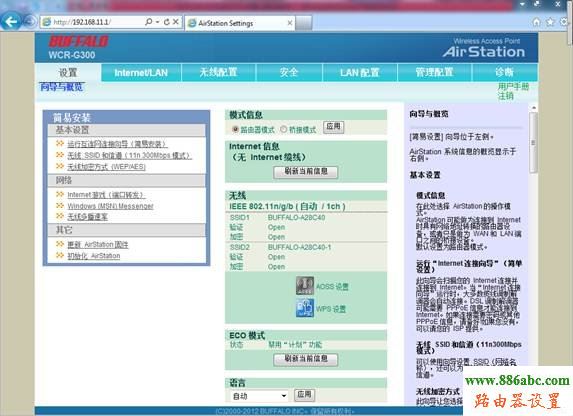Open the address bar dropdown arrow
This screenshot has width=573, height=416.
(158, 22)
